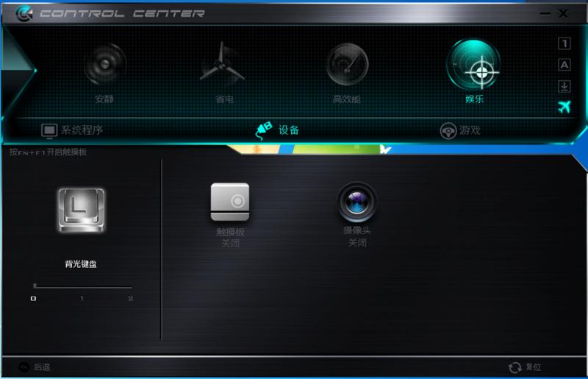Select the 安静 (Quiet) mode icon
Viewport: 588px width, 379px height.
104,66
